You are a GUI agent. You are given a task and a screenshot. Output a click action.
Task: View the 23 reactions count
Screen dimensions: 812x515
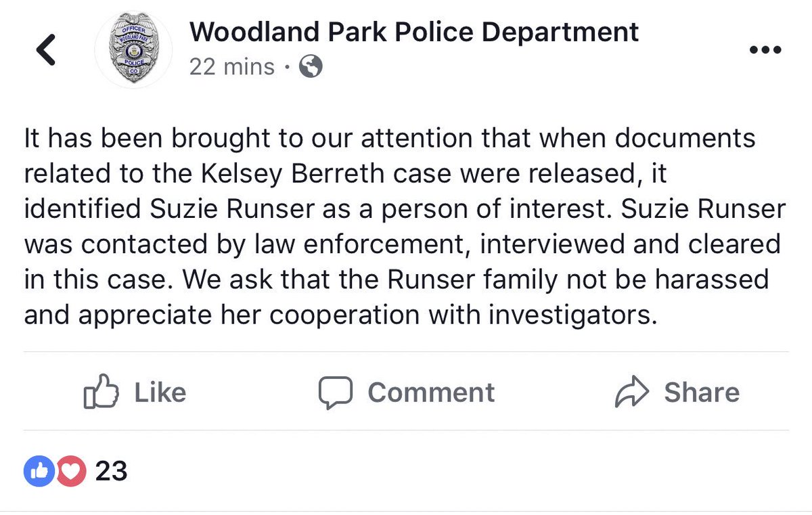pos(111,471)
